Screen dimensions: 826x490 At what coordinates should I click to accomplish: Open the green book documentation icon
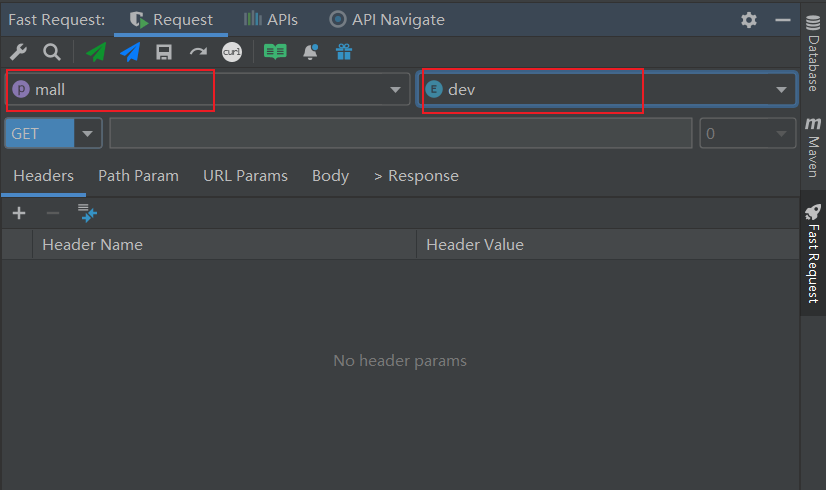(x=275, y=52)
